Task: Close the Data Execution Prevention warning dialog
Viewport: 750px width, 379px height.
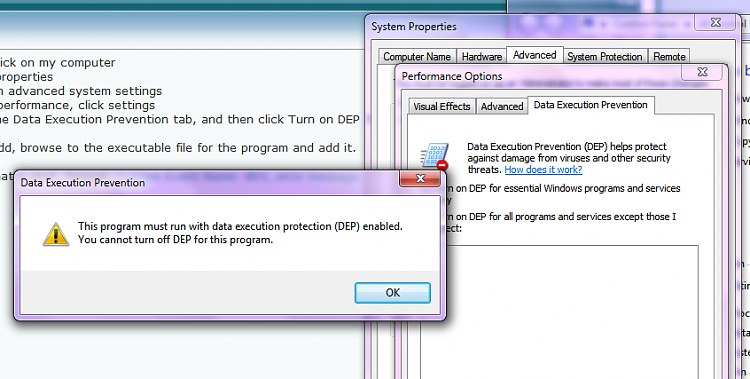Action: click(x=420, y=178)
